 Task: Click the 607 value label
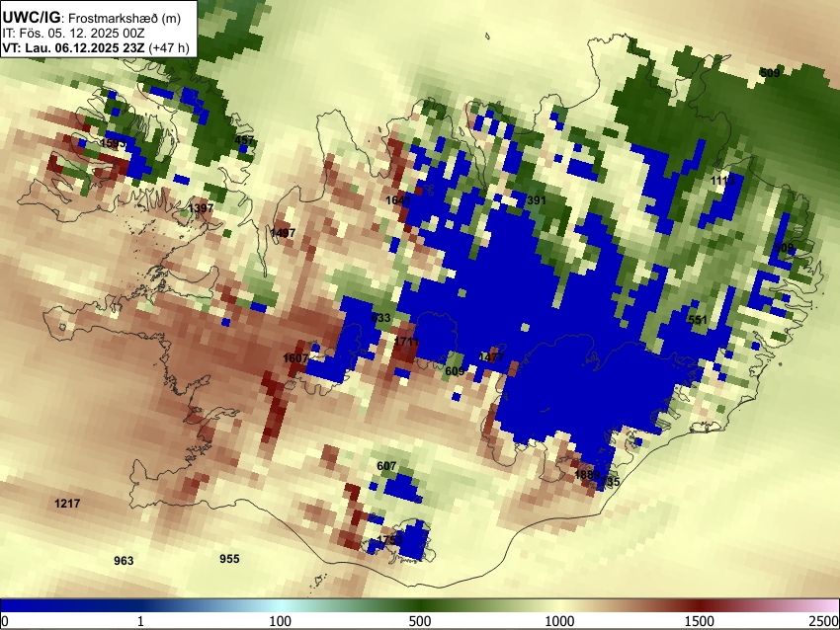386,466
